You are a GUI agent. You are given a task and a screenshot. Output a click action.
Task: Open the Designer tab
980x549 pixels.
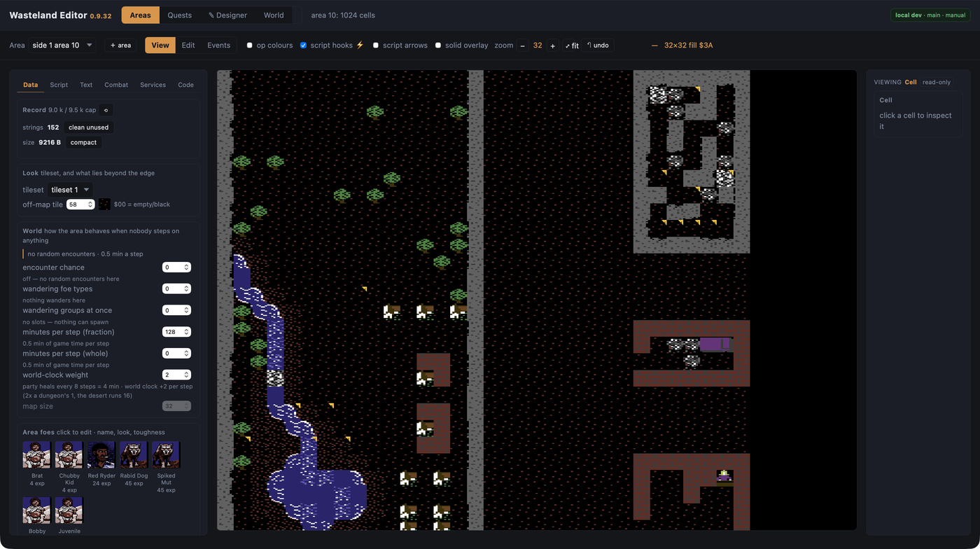(227, 15)
